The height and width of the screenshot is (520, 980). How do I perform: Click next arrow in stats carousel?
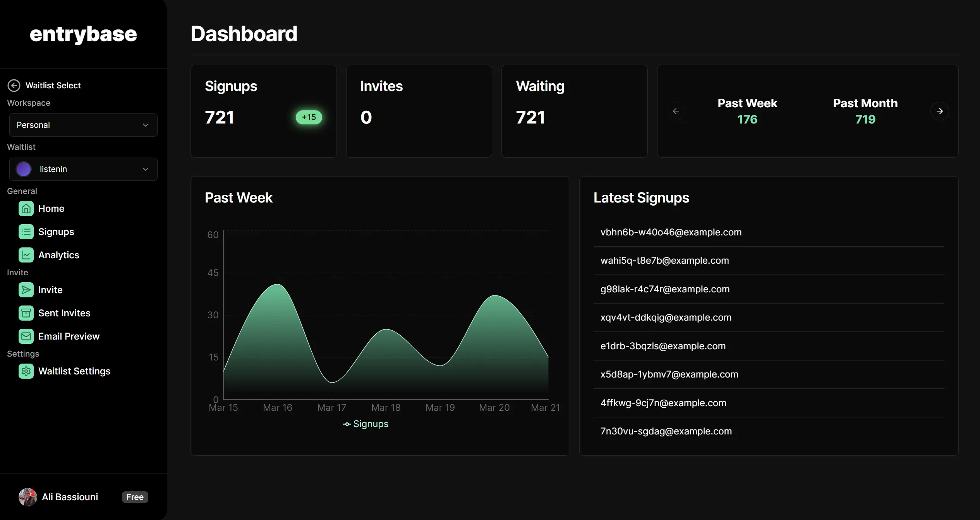939,112
